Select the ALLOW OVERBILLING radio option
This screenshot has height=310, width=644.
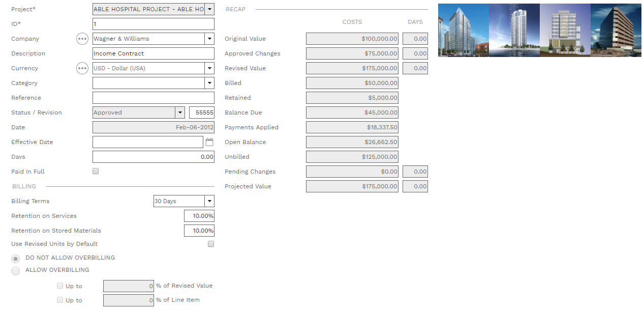(16, 271)
